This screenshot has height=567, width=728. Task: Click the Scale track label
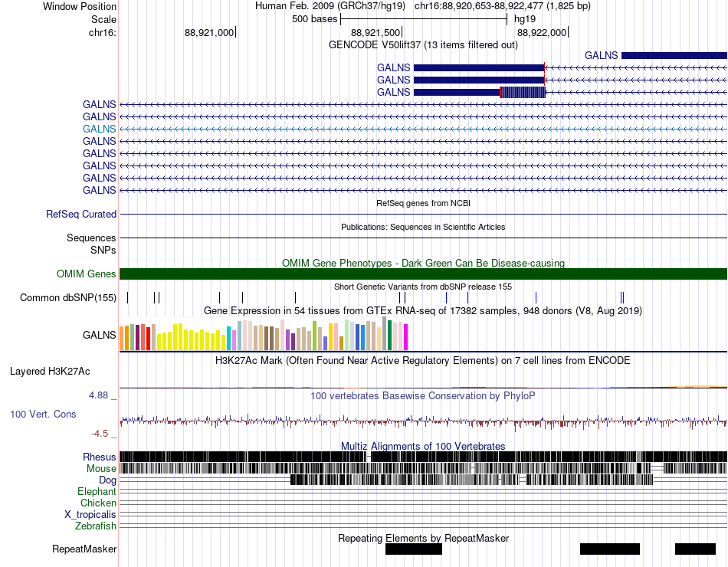click(103, 19)
